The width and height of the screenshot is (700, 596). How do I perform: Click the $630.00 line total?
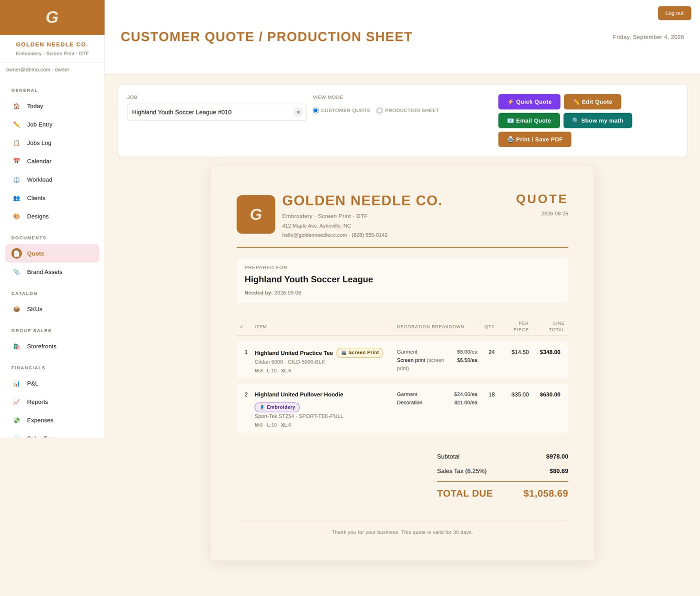click(550, 395)
